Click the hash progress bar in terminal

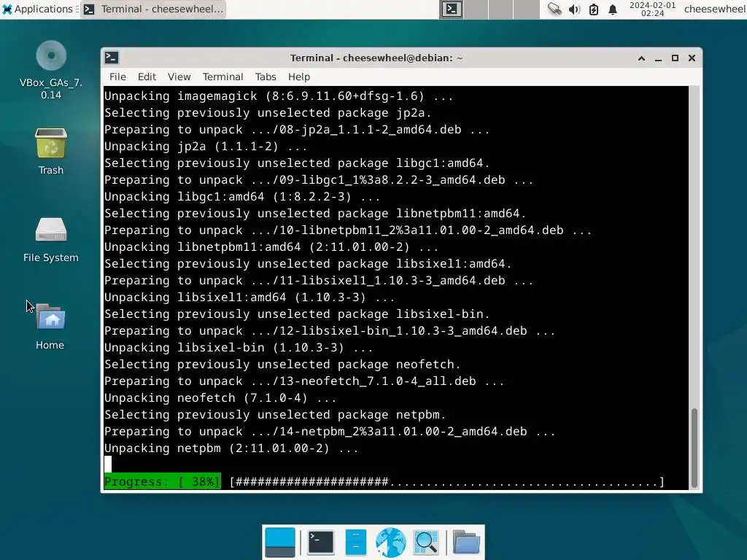pos(446,481)
